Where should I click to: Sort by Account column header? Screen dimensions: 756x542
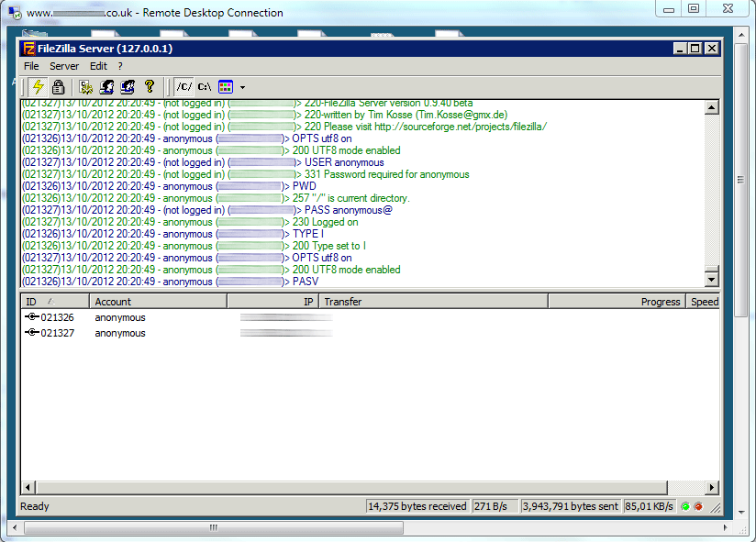pos(158,302)
